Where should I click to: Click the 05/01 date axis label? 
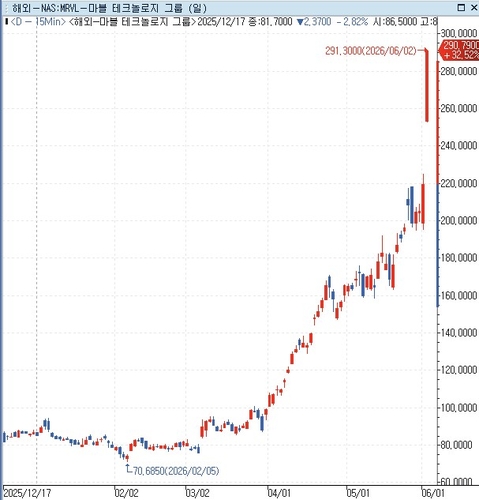tap(358, 493)
